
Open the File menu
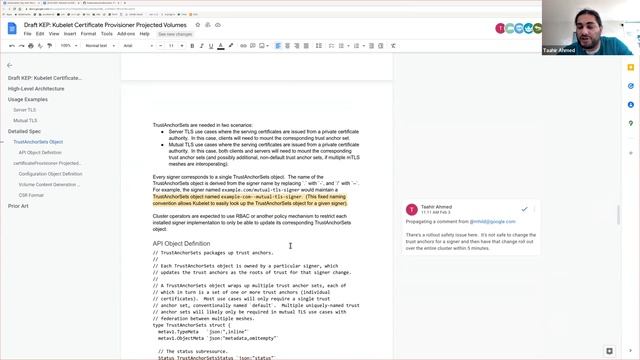[x=27, y=34]
